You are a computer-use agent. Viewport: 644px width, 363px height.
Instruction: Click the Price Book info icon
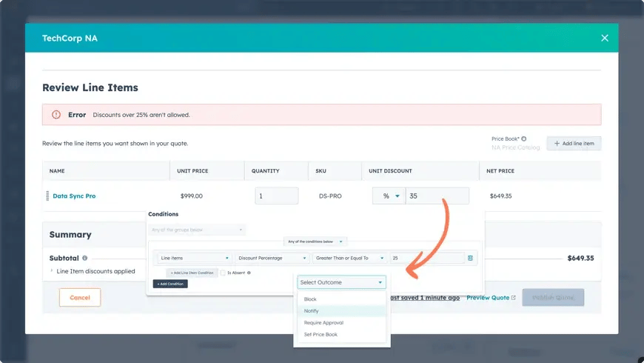pyautogui.click(x=524, y=139)
